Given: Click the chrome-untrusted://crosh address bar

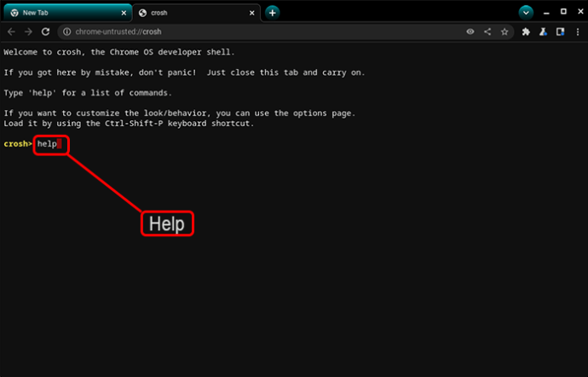Looking at the screenshot, I should pyautogui.click(x=256, y=32).
